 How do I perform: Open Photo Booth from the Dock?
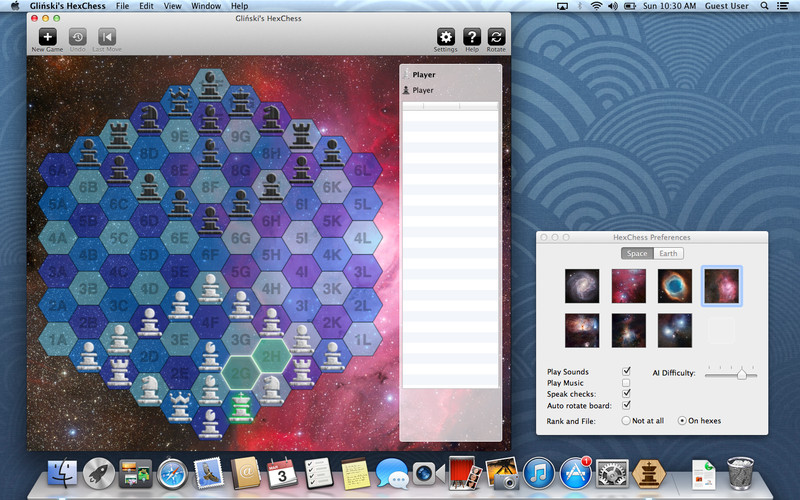click(x=465, y=473)
